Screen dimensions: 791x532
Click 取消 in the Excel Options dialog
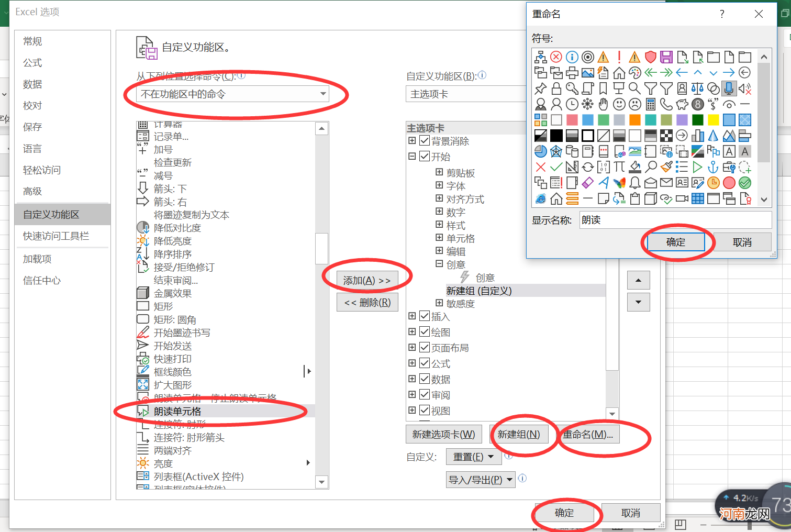pos(631,513)
